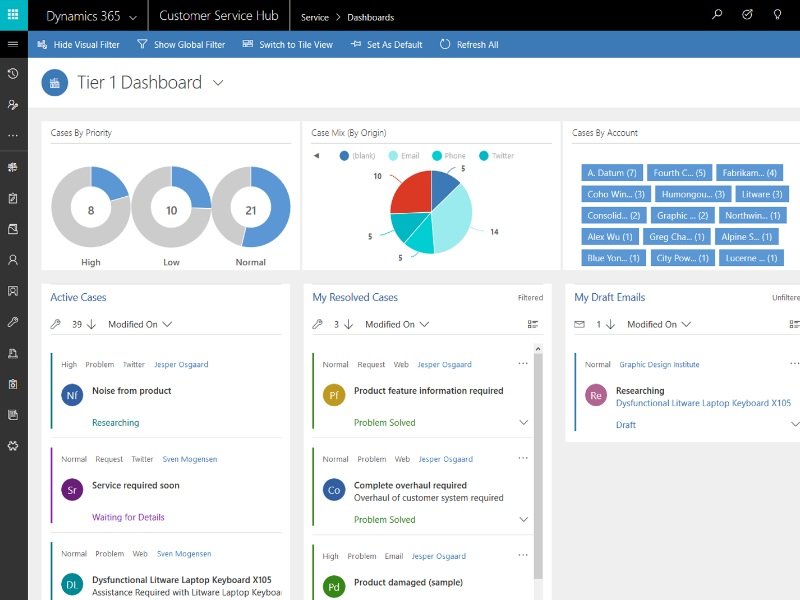Open more options on Product damaged card

point(523,555)
